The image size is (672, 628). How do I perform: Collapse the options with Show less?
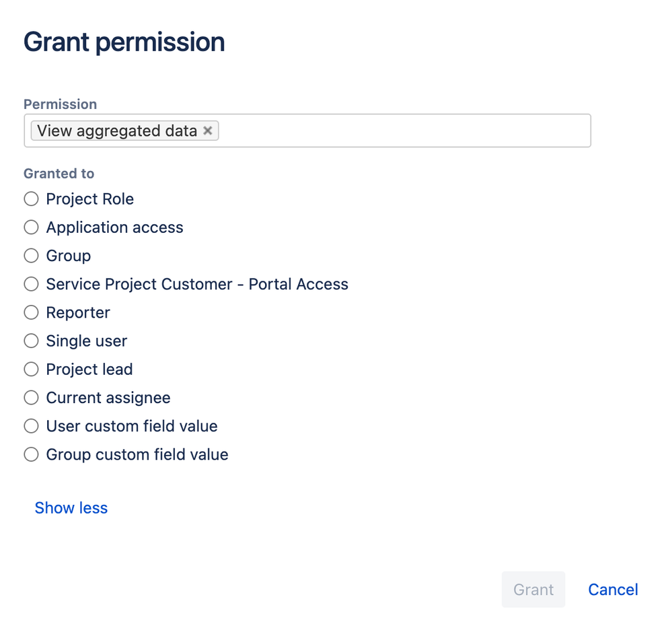(x=71, y=508)
